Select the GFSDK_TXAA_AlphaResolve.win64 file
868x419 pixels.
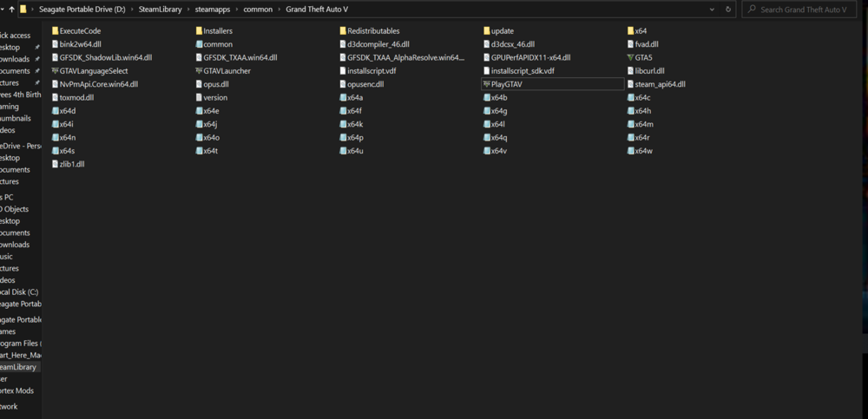pos(403,57)
